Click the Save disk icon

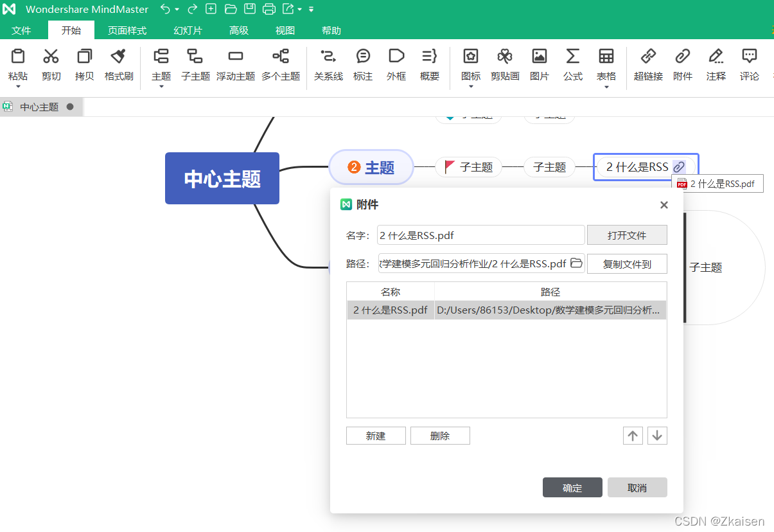(250, 9)
